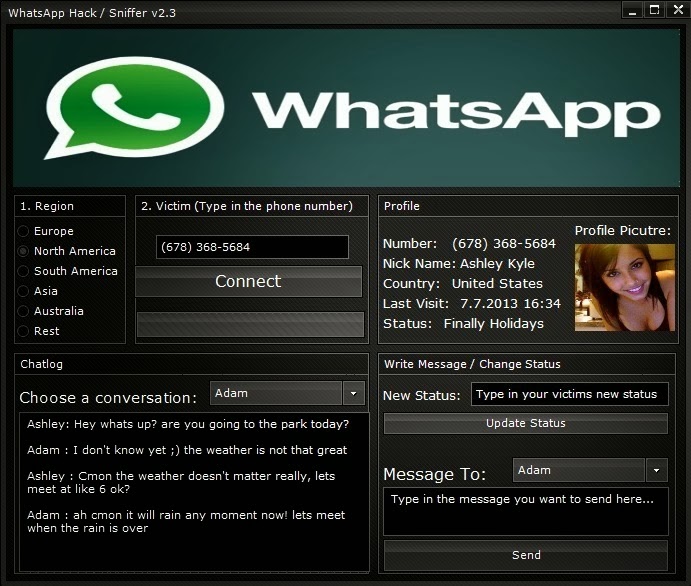Click the Last Visit value 7.7.2013 16:34
This screenshot has width=691, height=586.
pyautogui.click(x=510, y=304)
